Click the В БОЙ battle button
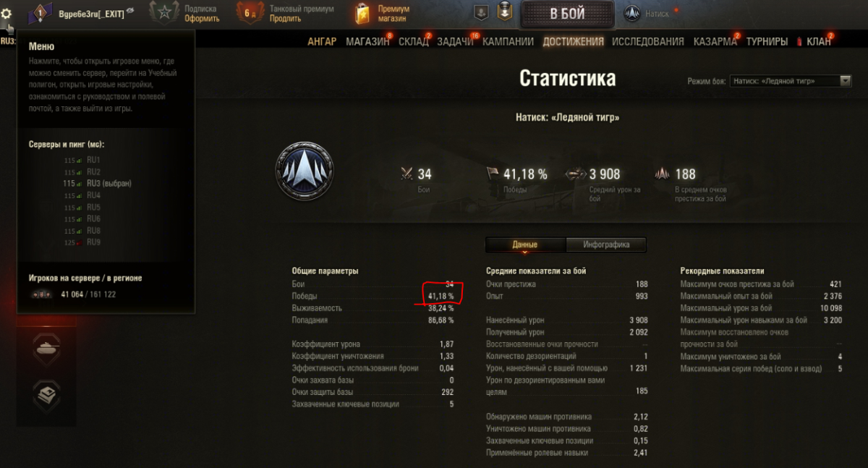The height and width of the screenshot is (468, 868). coord(567,14)
